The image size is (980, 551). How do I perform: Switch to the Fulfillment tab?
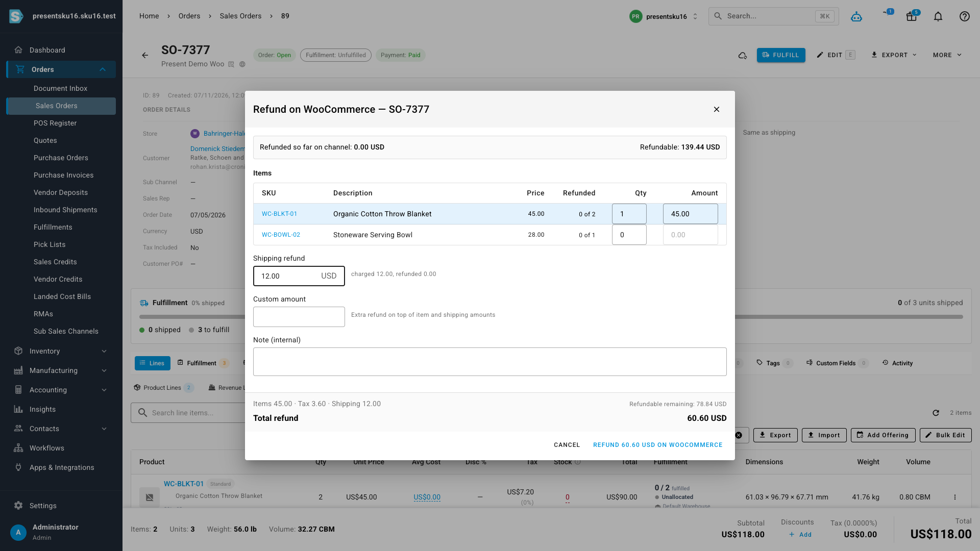tap(203, 363)
